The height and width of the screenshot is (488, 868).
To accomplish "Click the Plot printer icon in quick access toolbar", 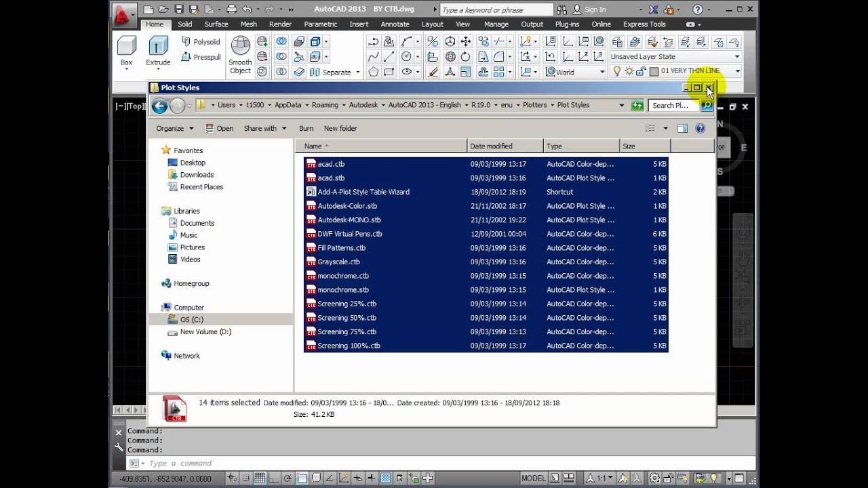I will coord(232,9).
